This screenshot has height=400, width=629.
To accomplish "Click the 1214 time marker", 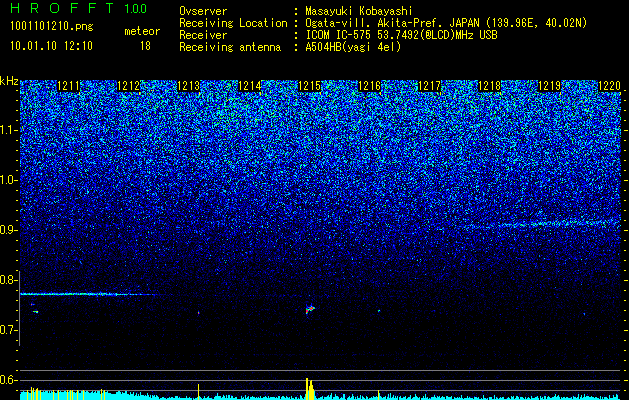I will click(x=250, y=86).
